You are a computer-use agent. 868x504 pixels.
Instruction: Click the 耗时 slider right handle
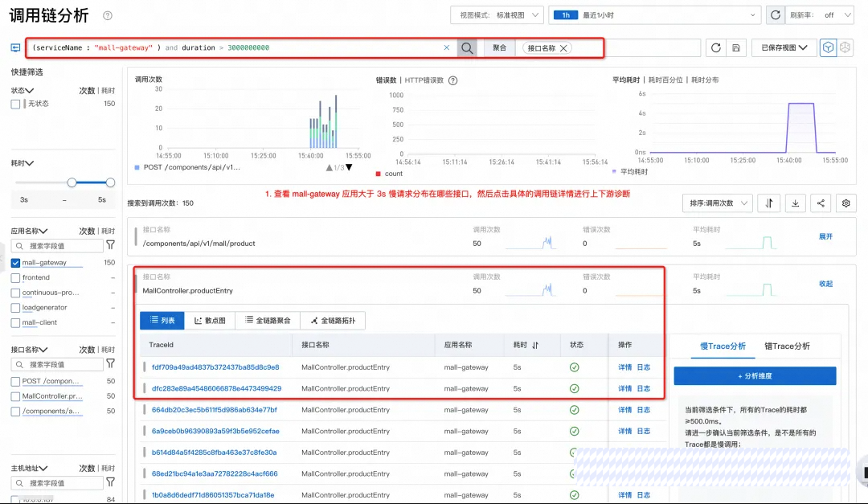(x=110, y=182)
